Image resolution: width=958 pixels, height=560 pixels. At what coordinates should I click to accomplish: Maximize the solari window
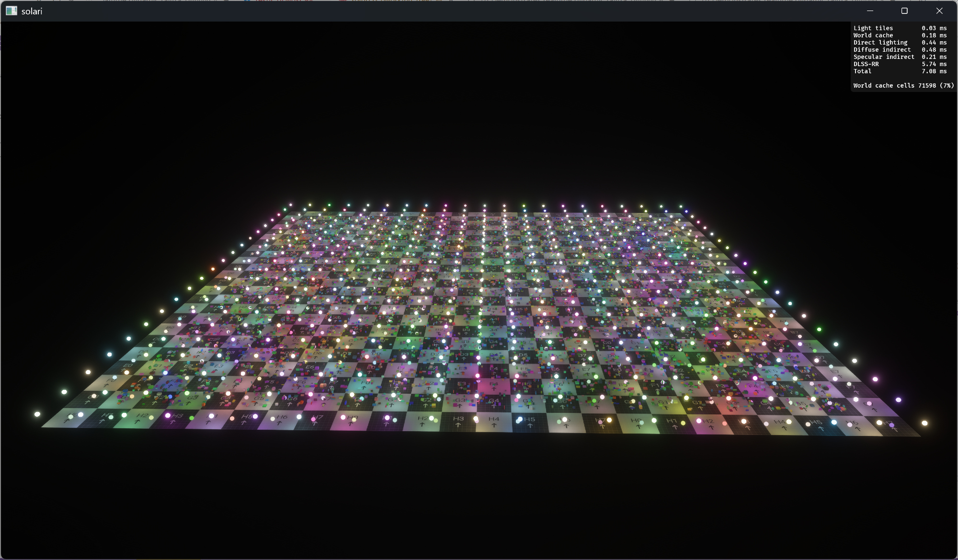click(x=904, y=11)
